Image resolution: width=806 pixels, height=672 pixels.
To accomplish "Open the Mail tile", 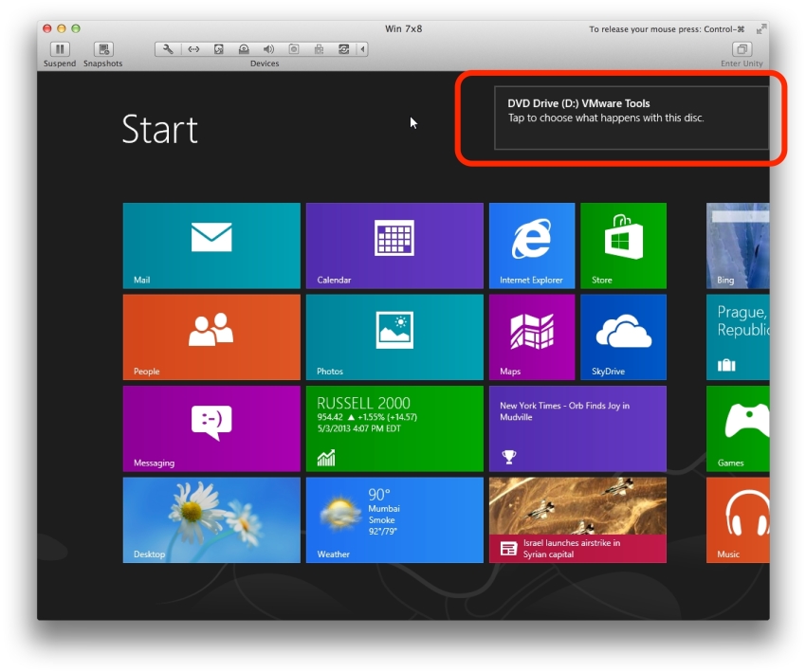I will (211, 245).
